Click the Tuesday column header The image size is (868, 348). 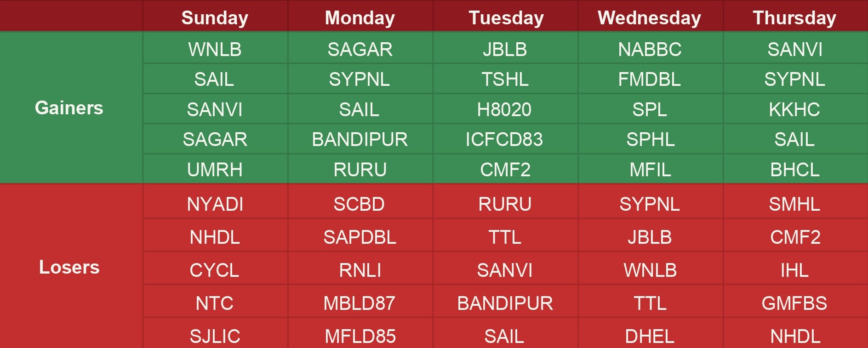[506, 18]
